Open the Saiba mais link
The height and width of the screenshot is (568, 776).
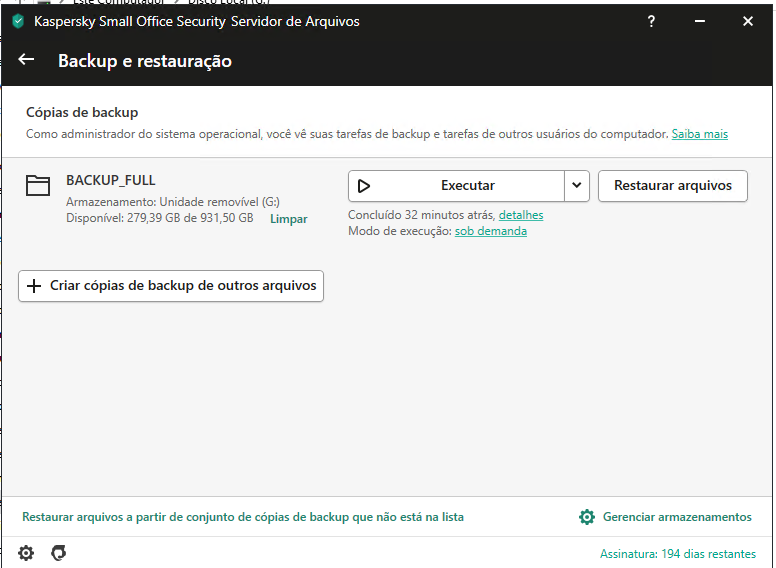coord(699,134)
